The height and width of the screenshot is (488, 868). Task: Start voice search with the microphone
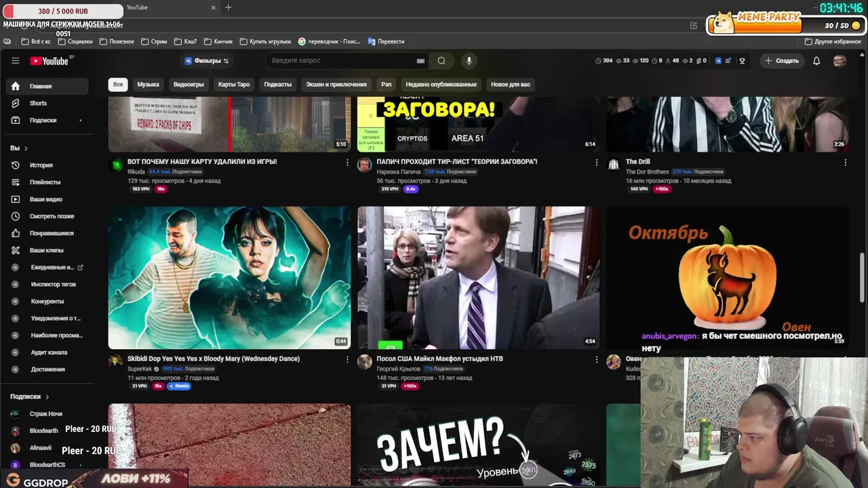pyautogui.click(x=469, y=60)
